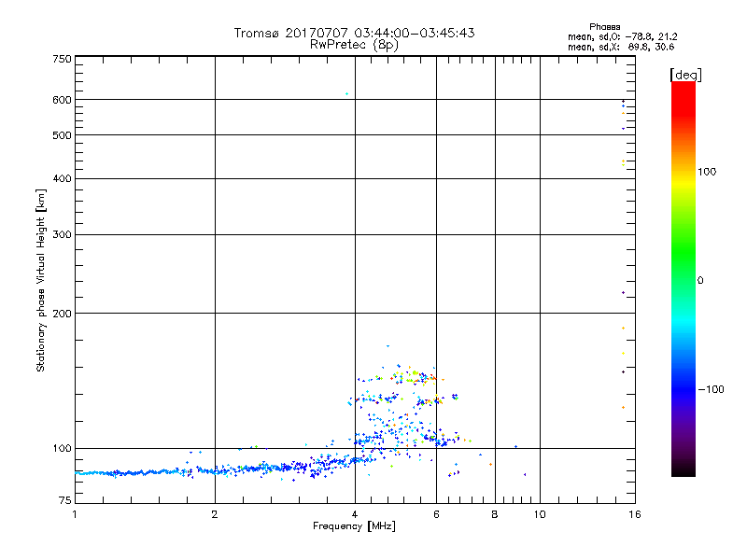Click the x-axis tick label '16'
747x560 pixels.
pyautogui.click(x=635, y=514)
